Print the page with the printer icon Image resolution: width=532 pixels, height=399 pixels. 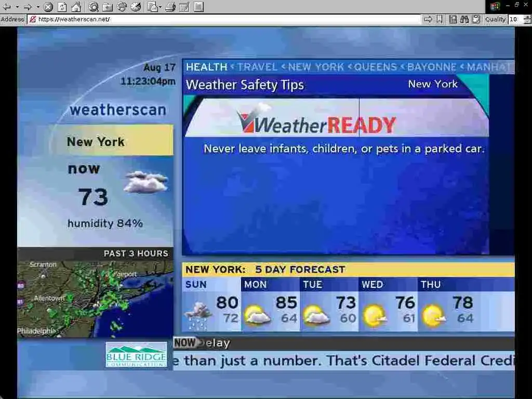coord(170,6)
